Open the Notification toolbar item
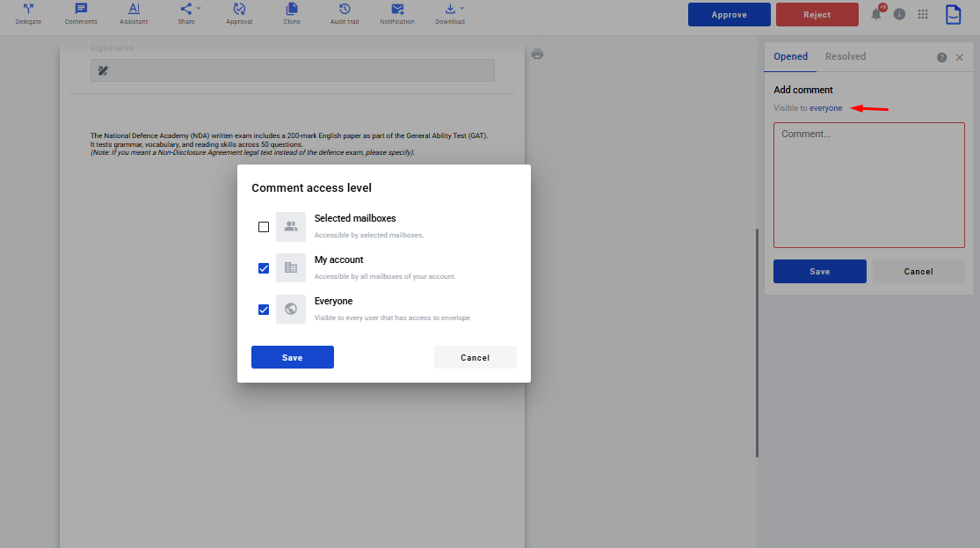 (397, 14)
